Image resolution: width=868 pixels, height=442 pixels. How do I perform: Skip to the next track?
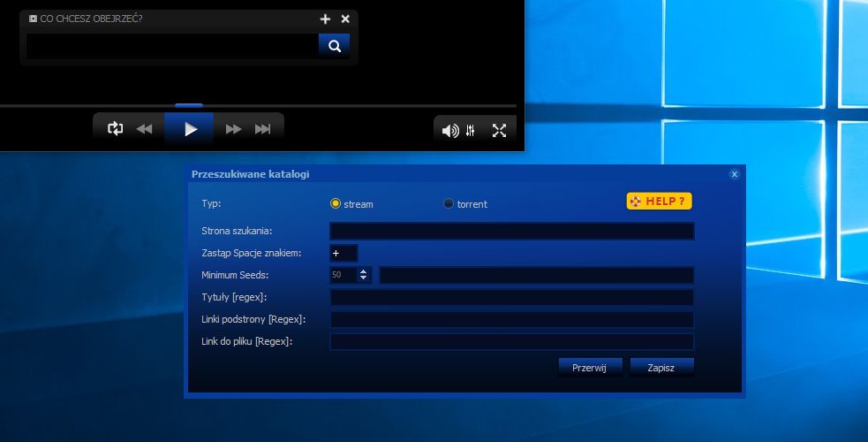tap(262, 129)
